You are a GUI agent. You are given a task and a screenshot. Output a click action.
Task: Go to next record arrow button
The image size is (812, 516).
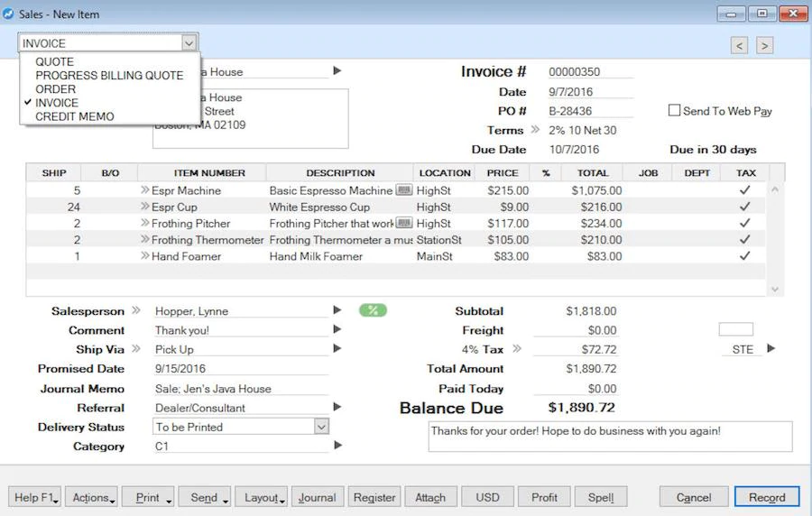[764, 45]
